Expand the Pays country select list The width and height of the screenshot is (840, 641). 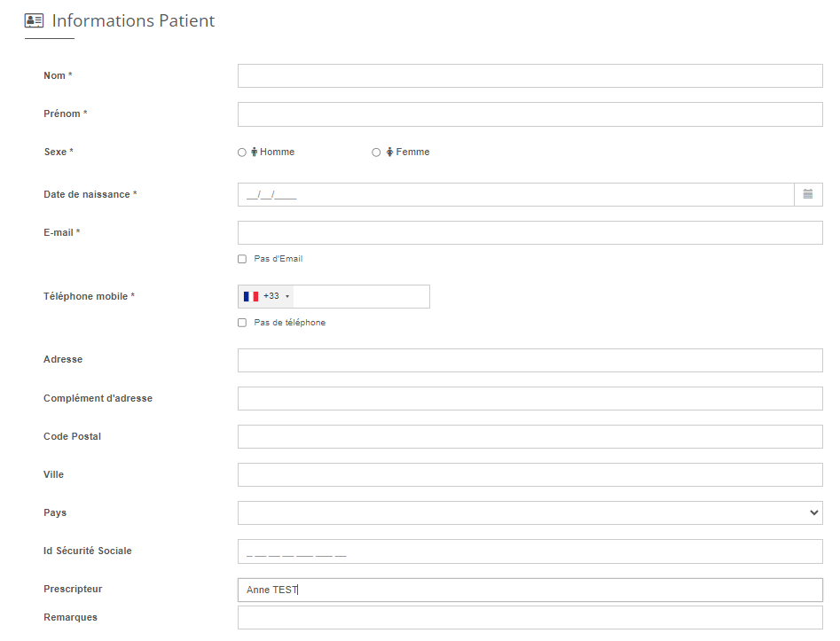click(x=530, y=513)
